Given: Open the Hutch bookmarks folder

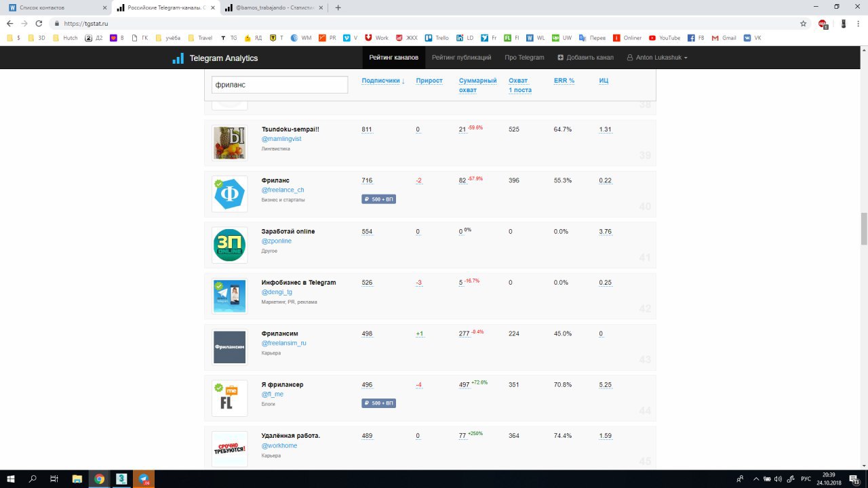Looking at the screenshot, I should click(x=65, y=38).
